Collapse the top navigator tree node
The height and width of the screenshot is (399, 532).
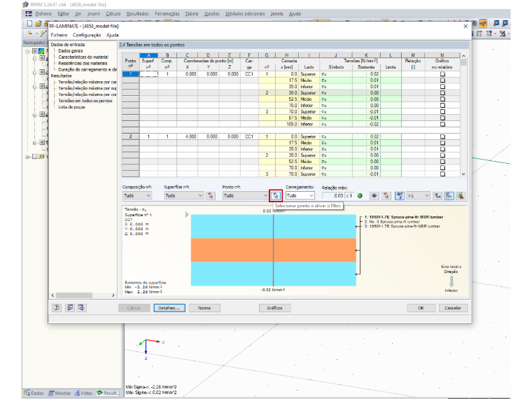[x=27, y=52]
